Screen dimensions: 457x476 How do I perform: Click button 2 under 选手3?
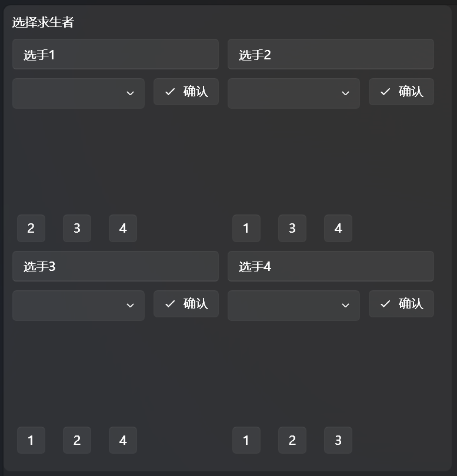77,440
